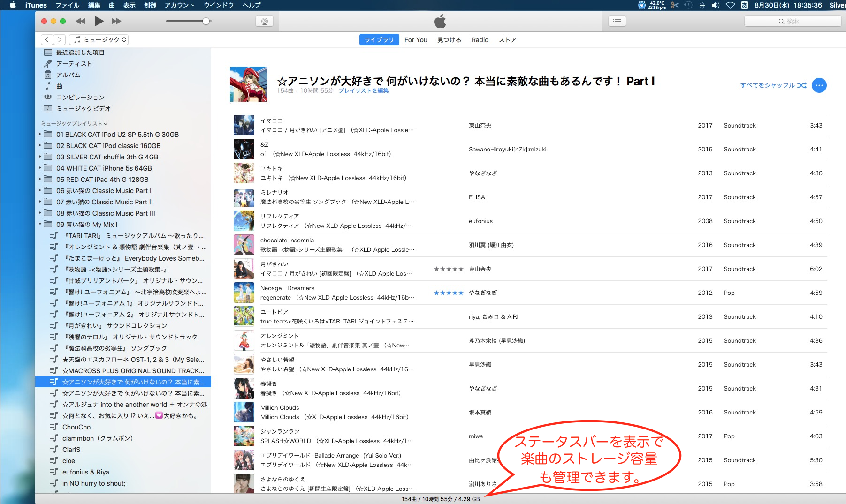
Task: Open the iTunes menu
Action: click(36, 5)
